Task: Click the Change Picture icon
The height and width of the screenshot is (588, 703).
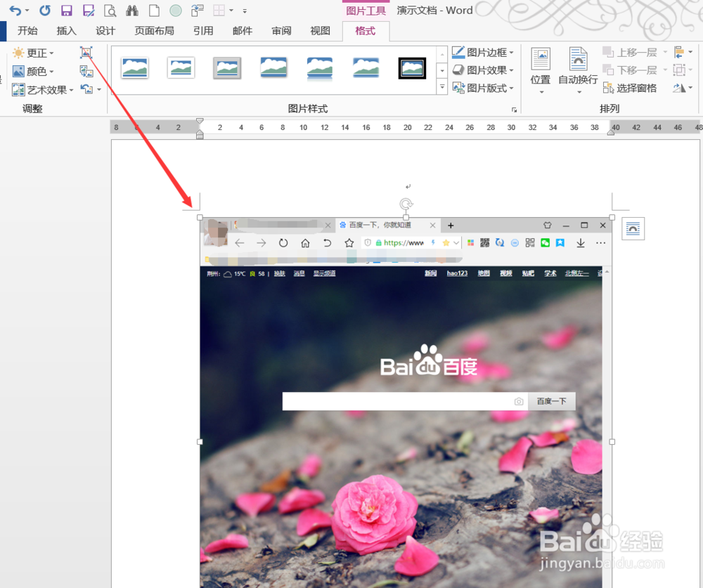Action: [86, 71]
